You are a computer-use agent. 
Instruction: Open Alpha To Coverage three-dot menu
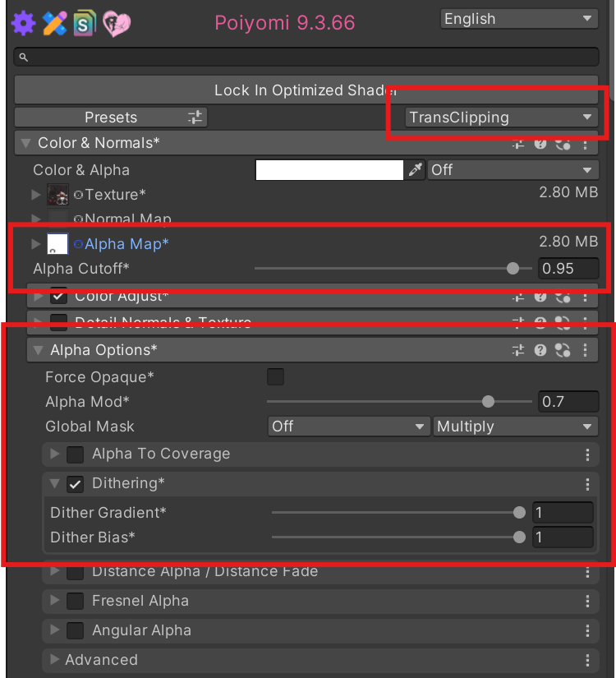point(587,454)
